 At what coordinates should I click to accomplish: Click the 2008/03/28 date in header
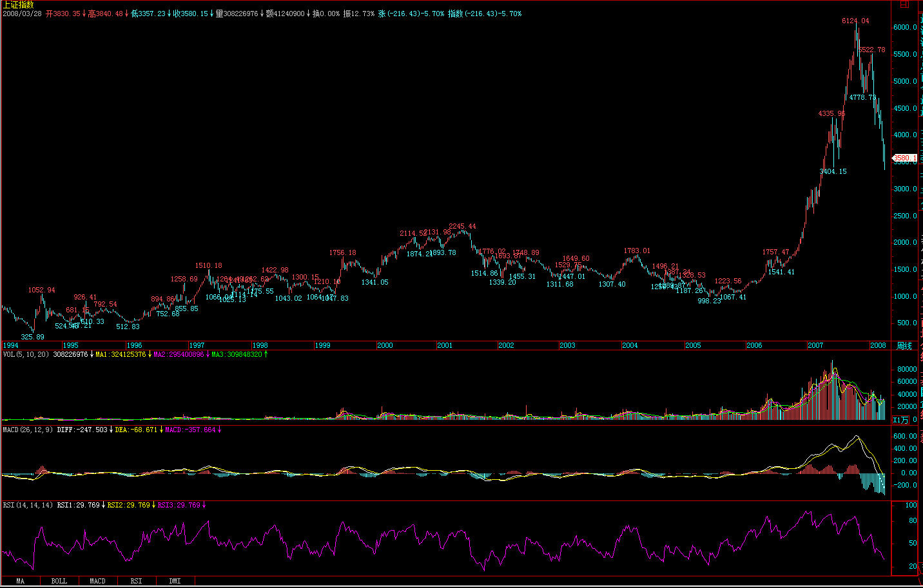(x=22, y=14)
